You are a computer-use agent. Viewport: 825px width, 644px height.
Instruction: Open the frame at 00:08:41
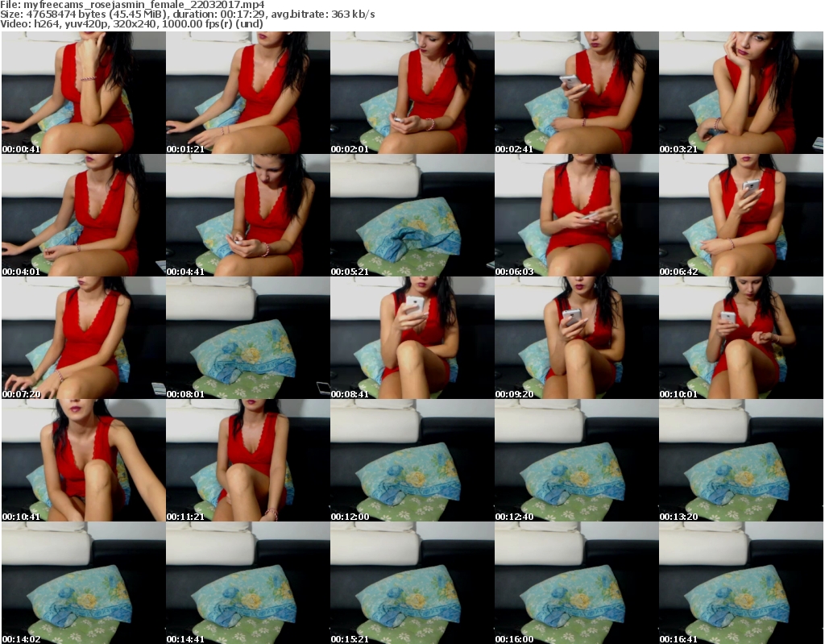coord(412,338)
